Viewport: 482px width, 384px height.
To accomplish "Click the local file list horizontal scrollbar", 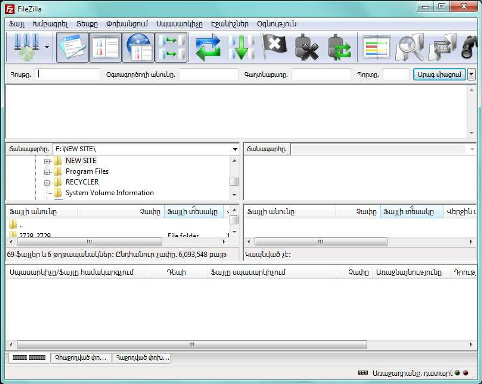I will [x=89, y=242].
